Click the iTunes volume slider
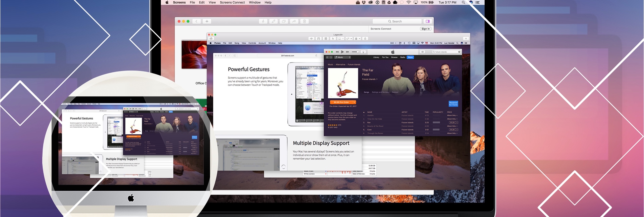The image size is (644, 217). tap(355, 52)
